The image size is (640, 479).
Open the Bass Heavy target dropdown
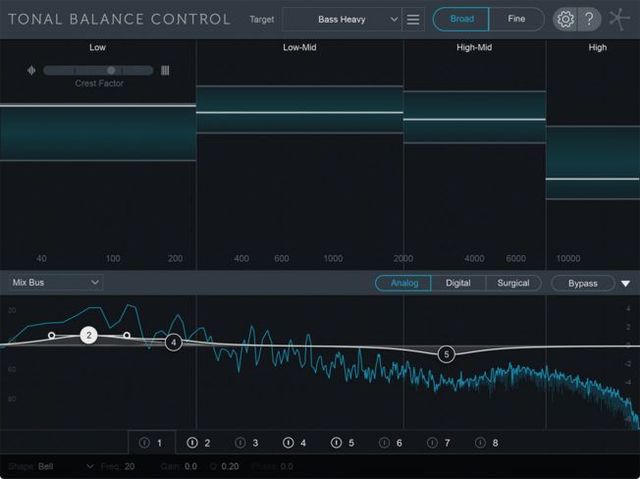pos(342,19)
